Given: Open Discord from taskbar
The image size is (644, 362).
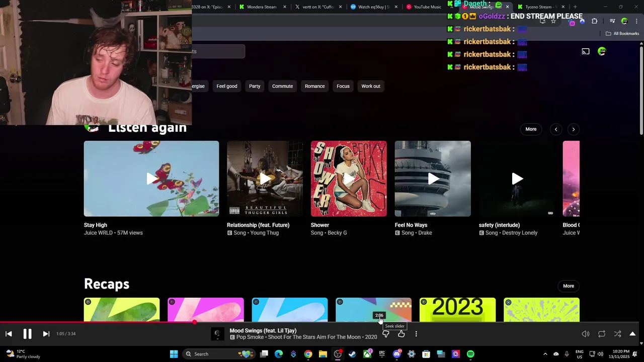Looking at the screenshot, I should click(396, 354).
